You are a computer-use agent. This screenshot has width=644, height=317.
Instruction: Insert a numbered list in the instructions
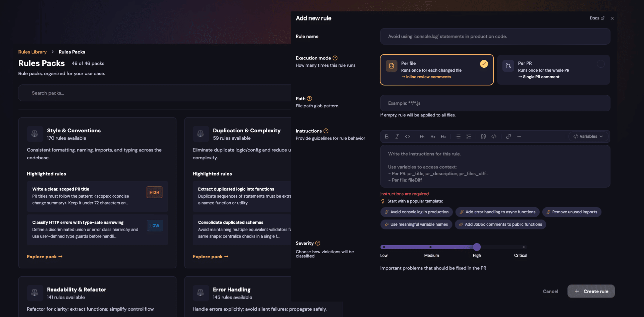coord(469,137)
